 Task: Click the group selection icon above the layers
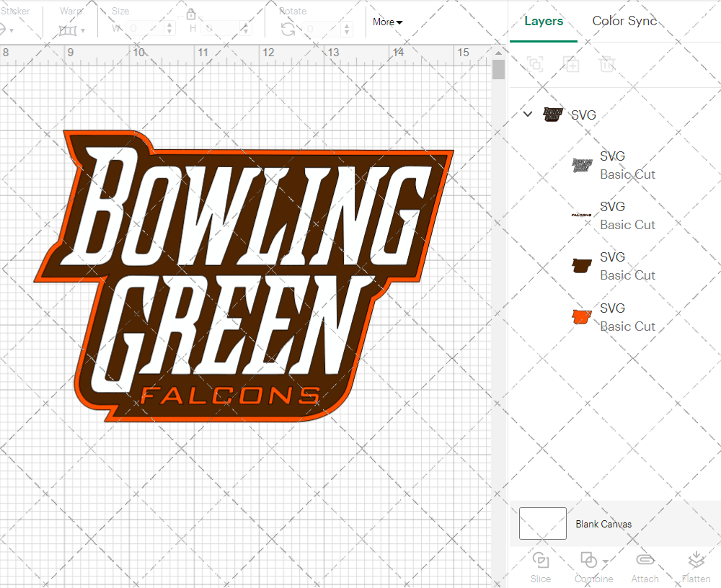click(x=535, y=64)
